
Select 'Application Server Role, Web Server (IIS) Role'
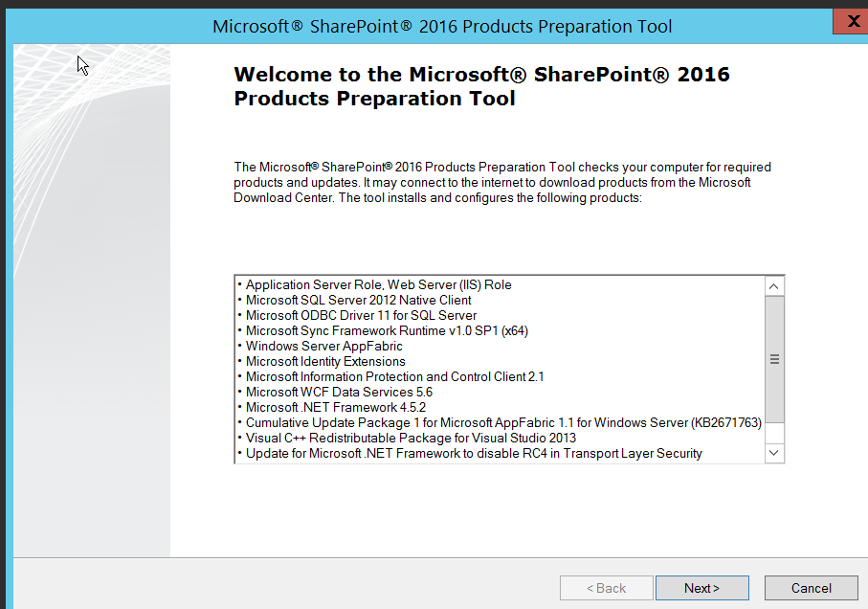(379, 284)
